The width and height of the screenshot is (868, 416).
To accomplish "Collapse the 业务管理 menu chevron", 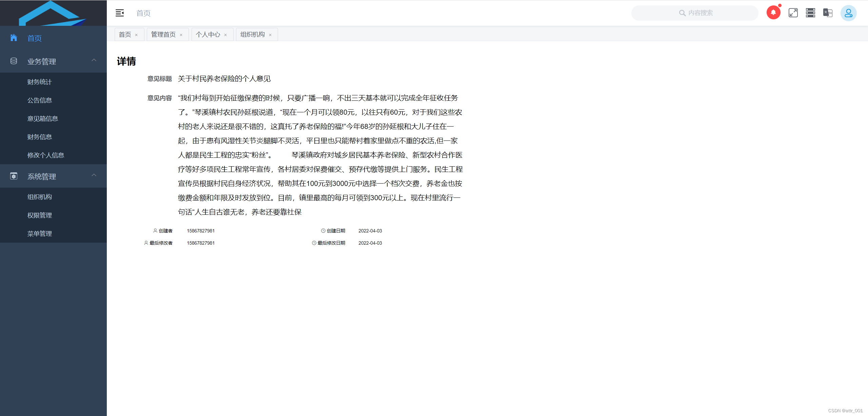I will pos(94,60).
